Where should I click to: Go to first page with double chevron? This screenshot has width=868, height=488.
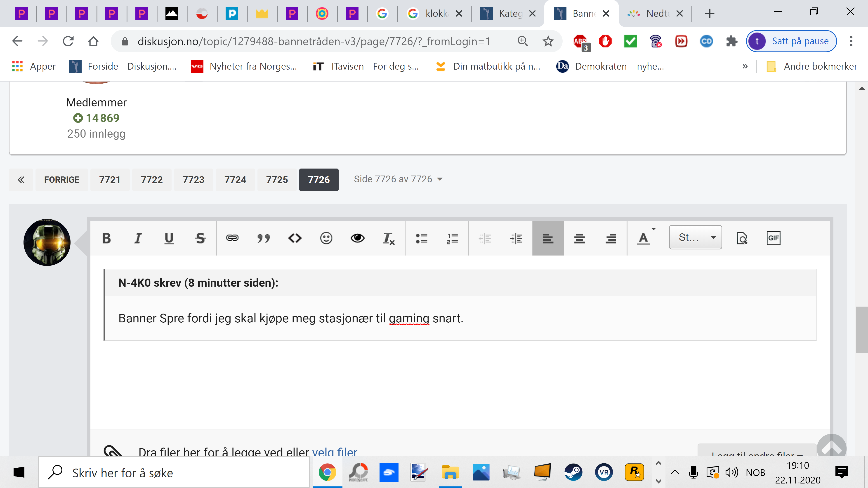[21, 180]
